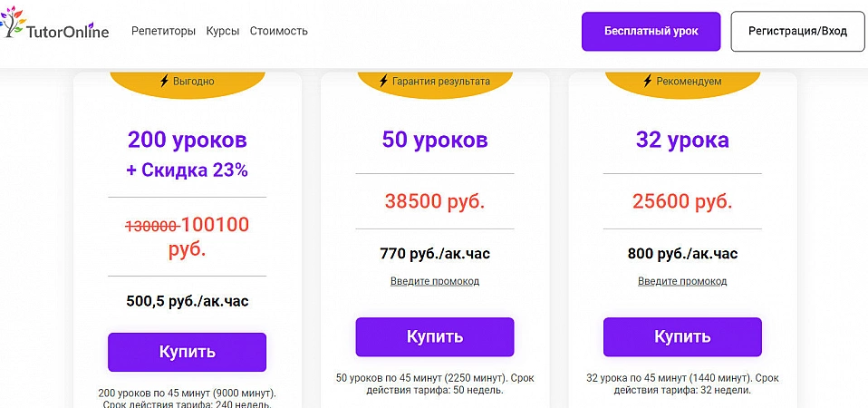Click lightning icon on Рекомендуем badge
The width and height of the screenshot is (868, 408).
(x=647, y=81)
